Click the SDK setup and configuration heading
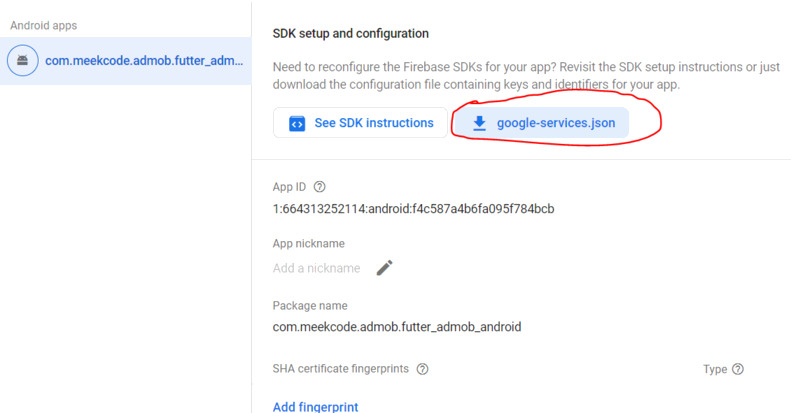Screen dimensions: 791x413 click(x=351, y=33)
